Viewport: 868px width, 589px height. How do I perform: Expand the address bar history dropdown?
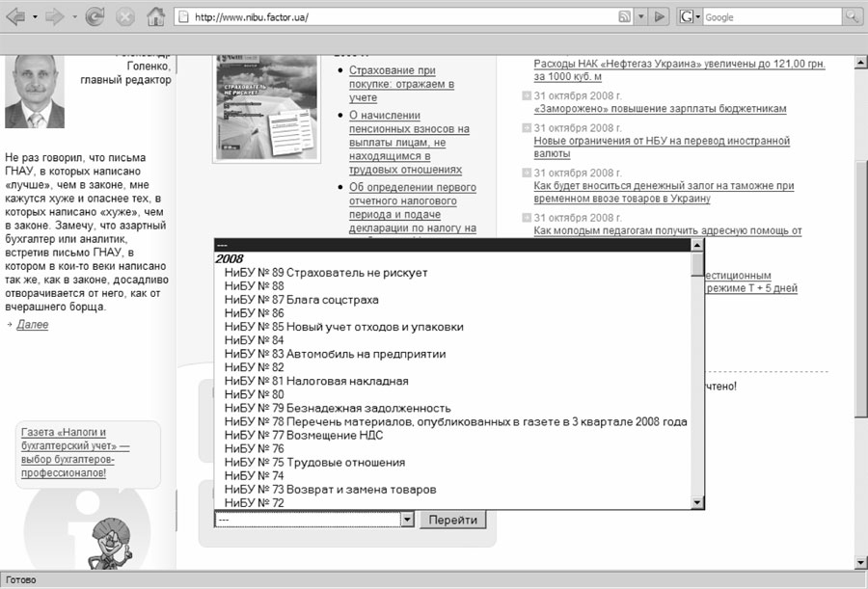(x=639, y=17)
